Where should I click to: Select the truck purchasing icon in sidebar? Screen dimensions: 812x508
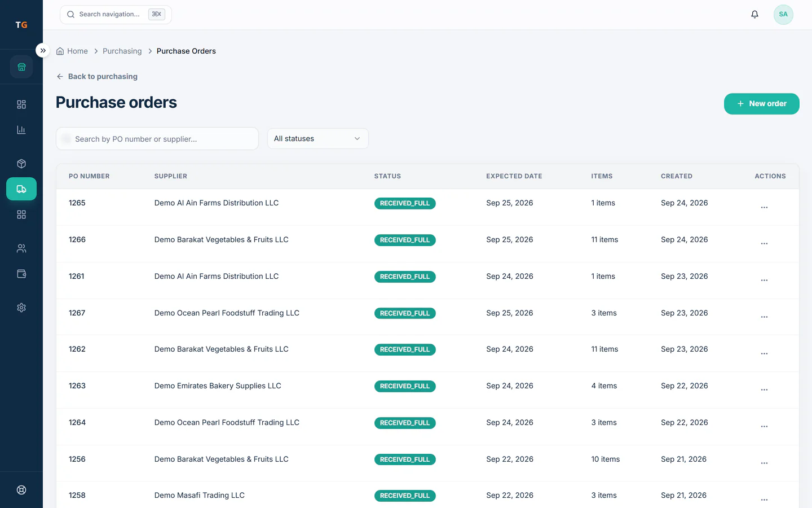point(21,189)
